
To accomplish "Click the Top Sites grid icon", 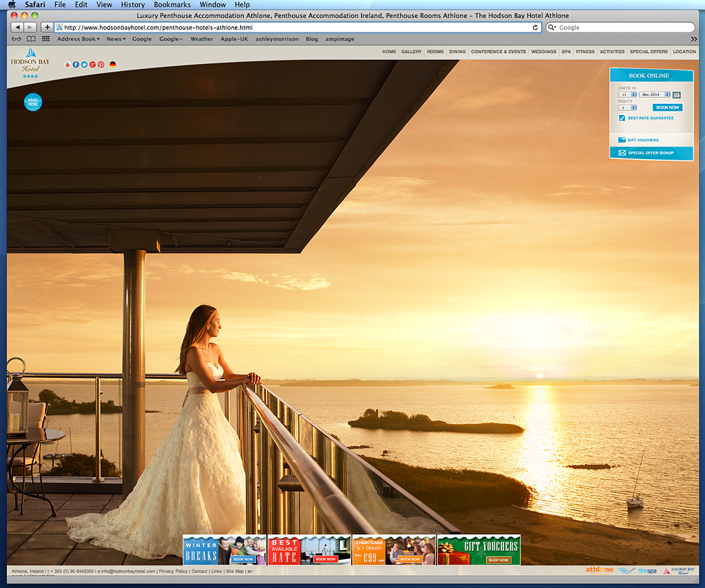I will coord(45,39).
